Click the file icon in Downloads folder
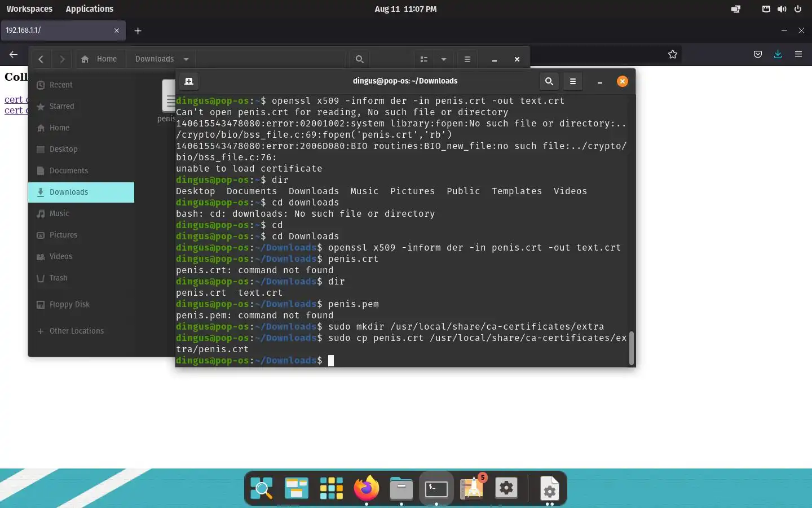 coord(169,96)
